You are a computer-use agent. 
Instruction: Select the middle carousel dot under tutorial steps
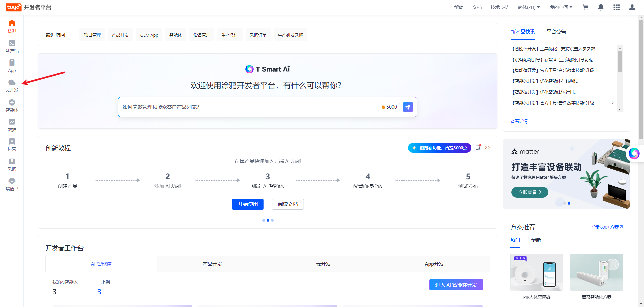pos(268,220)
